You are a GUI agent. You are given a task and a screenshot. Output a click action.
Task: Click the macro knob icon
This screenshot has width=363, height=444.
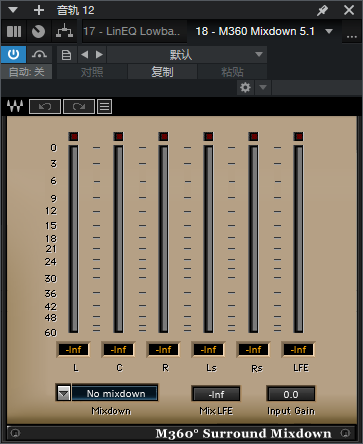click(x=38, y=32)
